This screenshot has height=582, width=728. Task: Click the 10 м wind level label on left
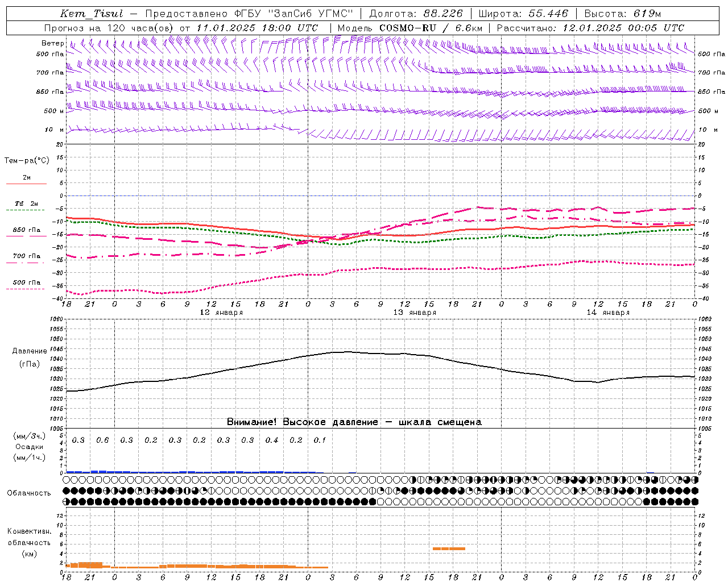click(x=54, y=130)
